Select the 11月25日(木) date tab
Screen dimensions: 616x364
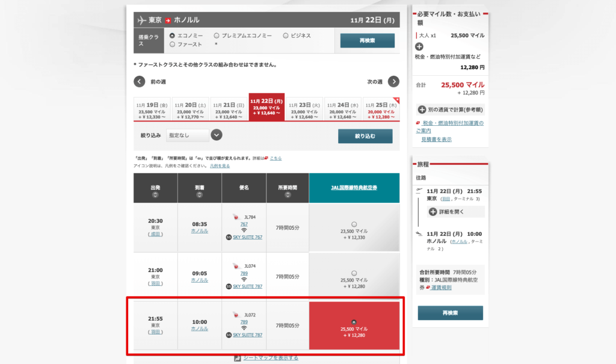381,109
